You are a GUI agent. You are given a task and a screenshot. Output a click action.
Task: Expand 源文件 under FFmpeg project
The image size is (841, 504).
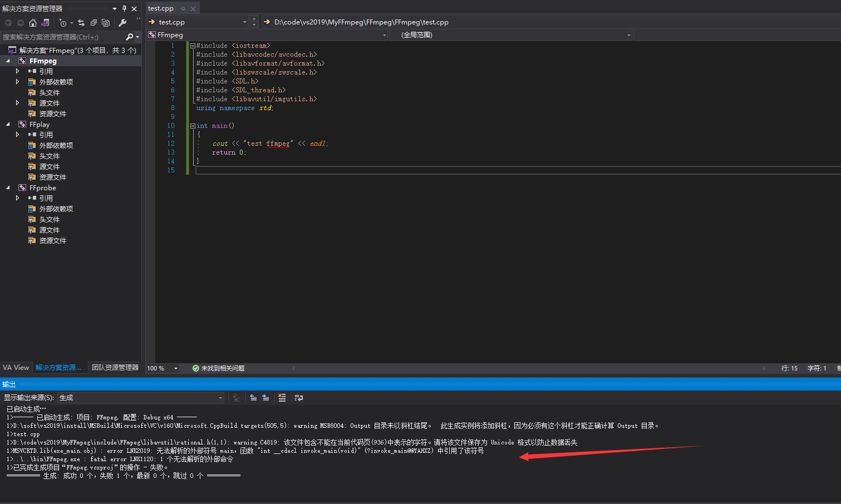(x=17, y=103)
